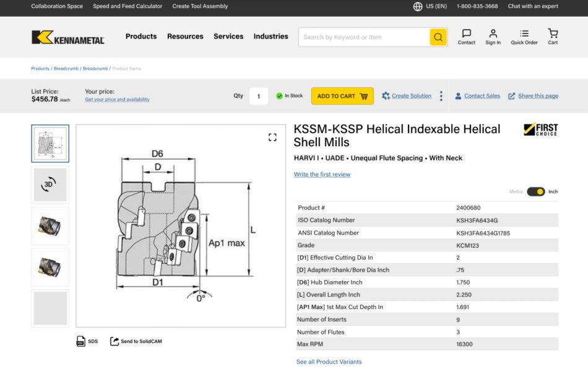
Task: Click the Share this page arrow icon
Action: point(511,96)
